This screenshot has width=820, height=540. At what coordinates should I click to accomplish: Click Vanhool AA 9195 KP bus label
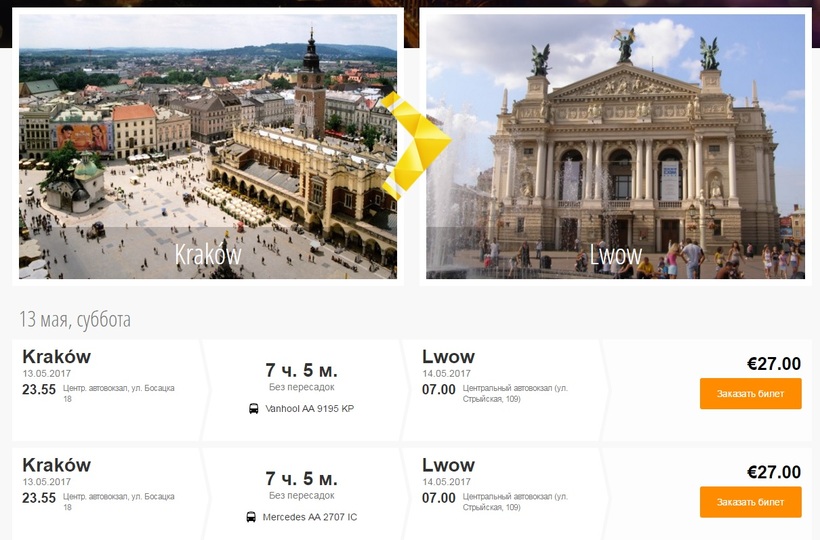point(310,409)
